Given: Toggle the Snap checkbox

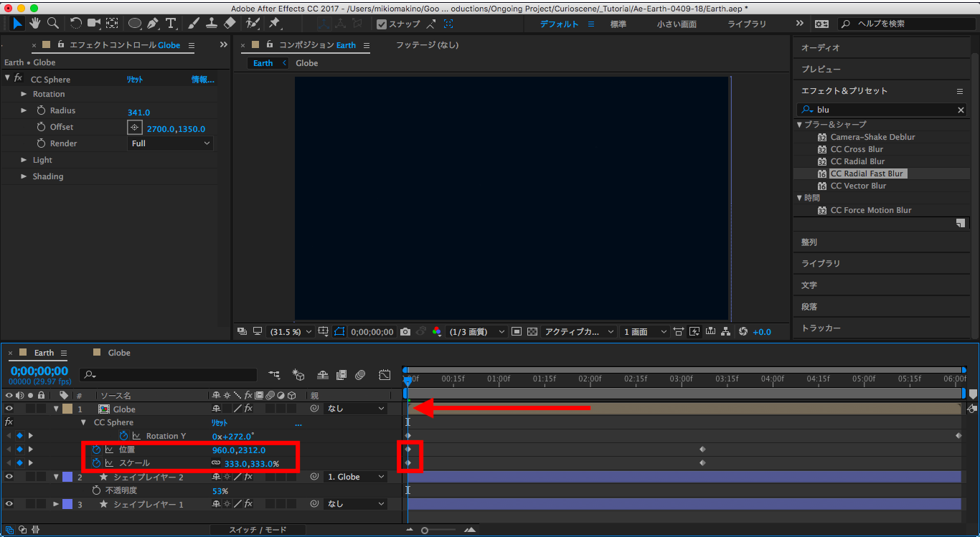Looking at the screenshot, I should [x=382, y=24].
